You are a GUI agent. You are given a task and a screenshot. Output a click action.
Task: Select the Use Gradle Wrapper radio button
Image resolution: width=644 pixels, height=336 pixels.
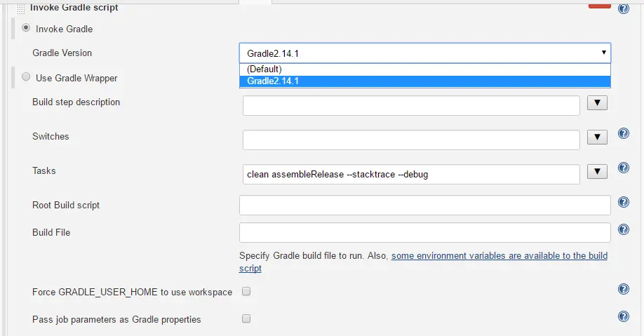tap(27, 77)
